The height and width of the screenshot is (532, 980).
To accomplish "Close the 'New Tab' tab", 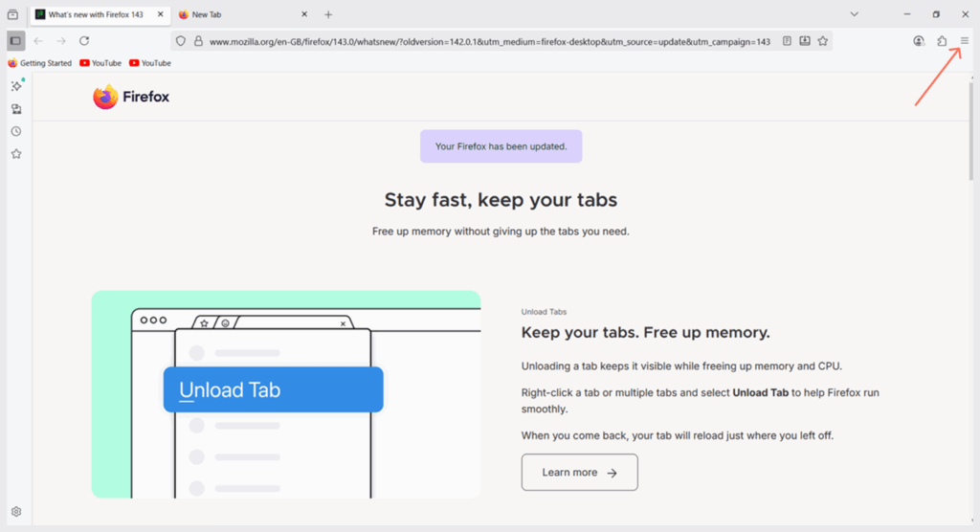I will coord(304,14).
